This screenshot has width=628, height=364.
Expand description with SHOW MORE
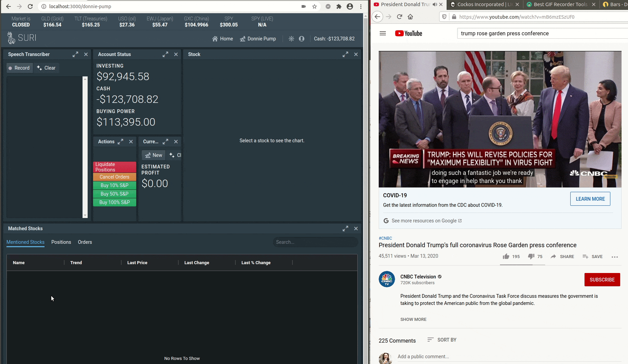pyautogui.click(x=413, y=320)
